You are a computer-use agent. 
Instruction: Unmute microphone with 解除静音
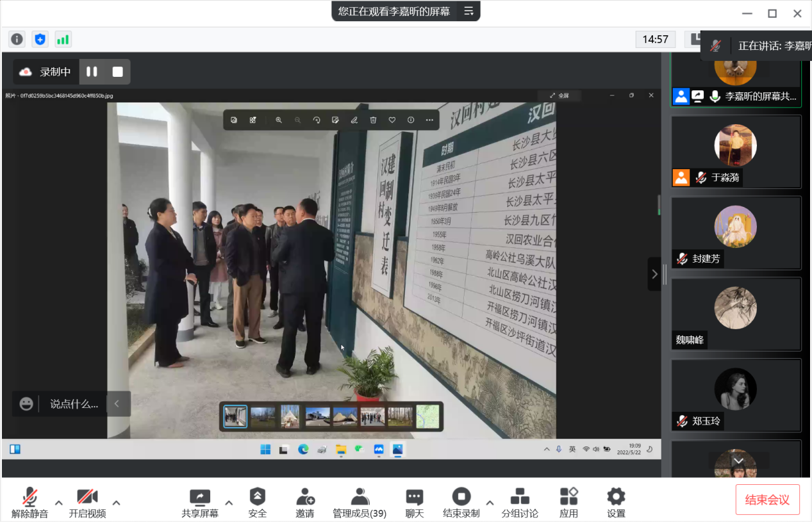tap(29, 503)
